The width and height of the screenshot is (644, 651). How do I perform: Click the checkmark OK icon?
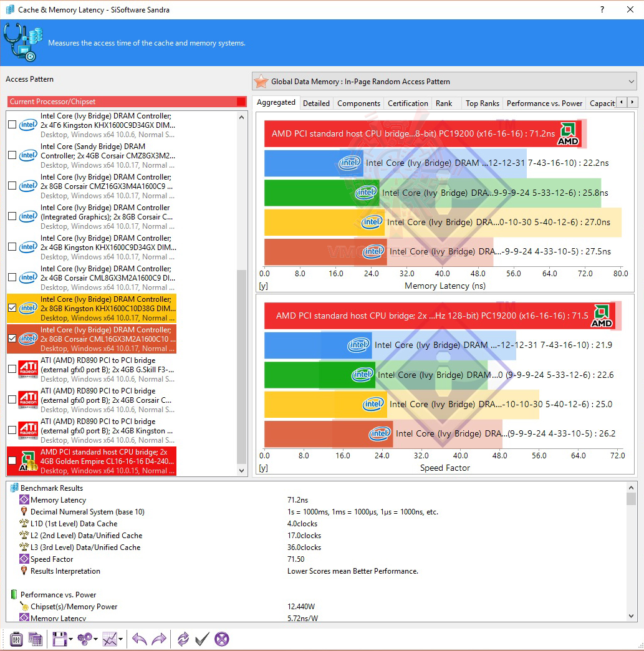point(202,639)
